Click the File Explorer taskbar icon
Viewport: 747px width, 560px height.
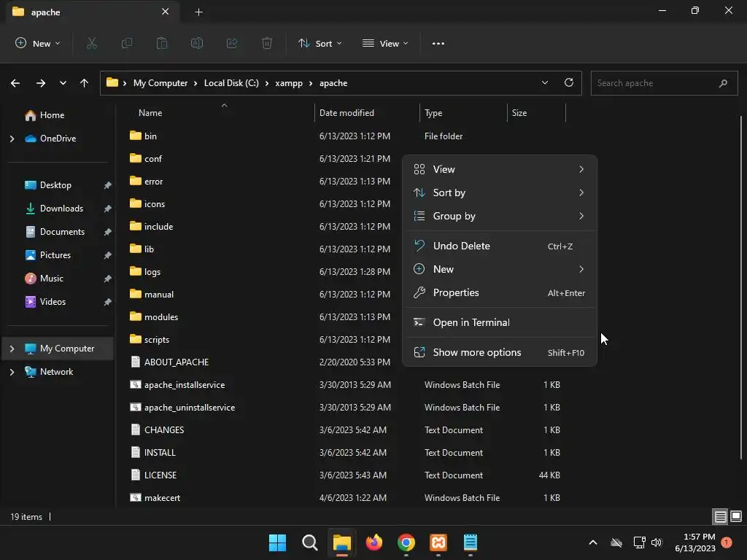coord(341,542)
